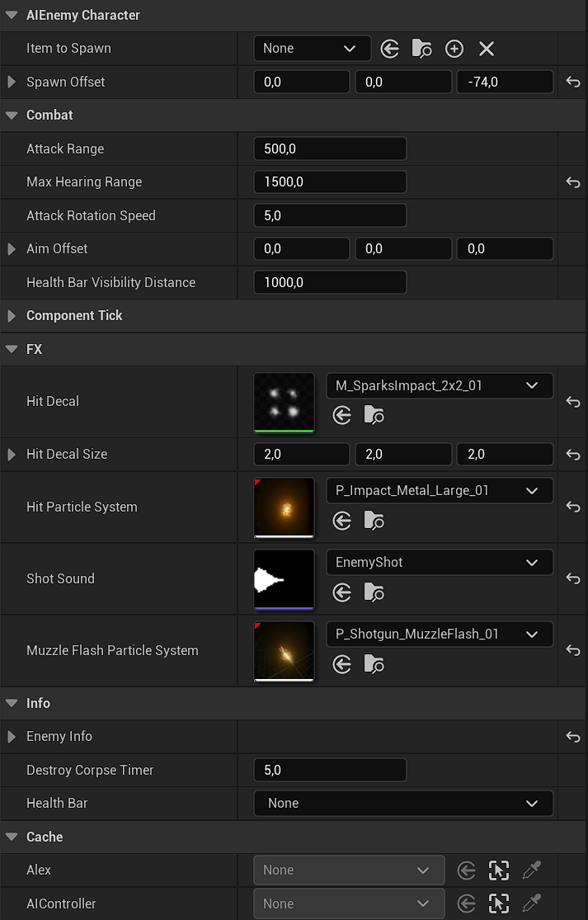Image resolution: width=588 pixels, height=920 pixels.
Task: Select the Hit Particle System thumbnail
Action: pyautogui.click(x=284, y=507)
